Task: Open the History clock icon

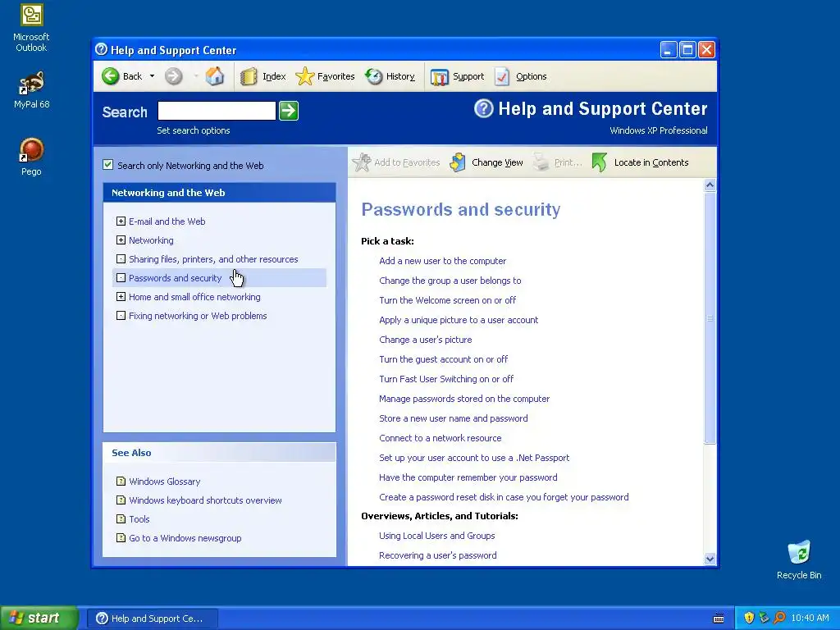Action: pyautogui.click(x=374, y=76)
